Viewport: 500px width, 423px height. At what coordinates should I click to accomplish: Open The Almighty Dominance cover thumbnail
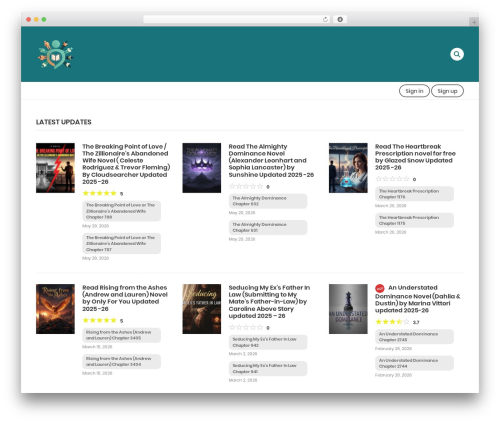pos(202,168)
